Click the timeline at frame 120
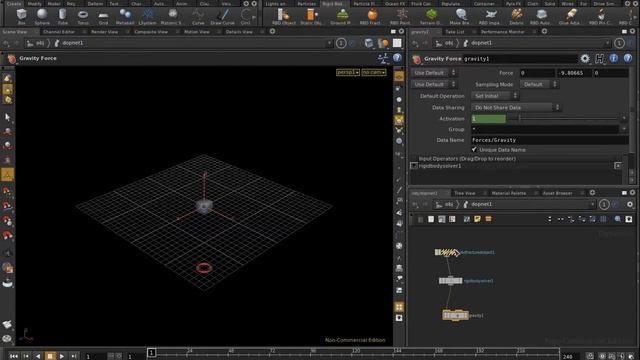Image resolution: width=640 pixels, height=360 pixels. [356, 352]
